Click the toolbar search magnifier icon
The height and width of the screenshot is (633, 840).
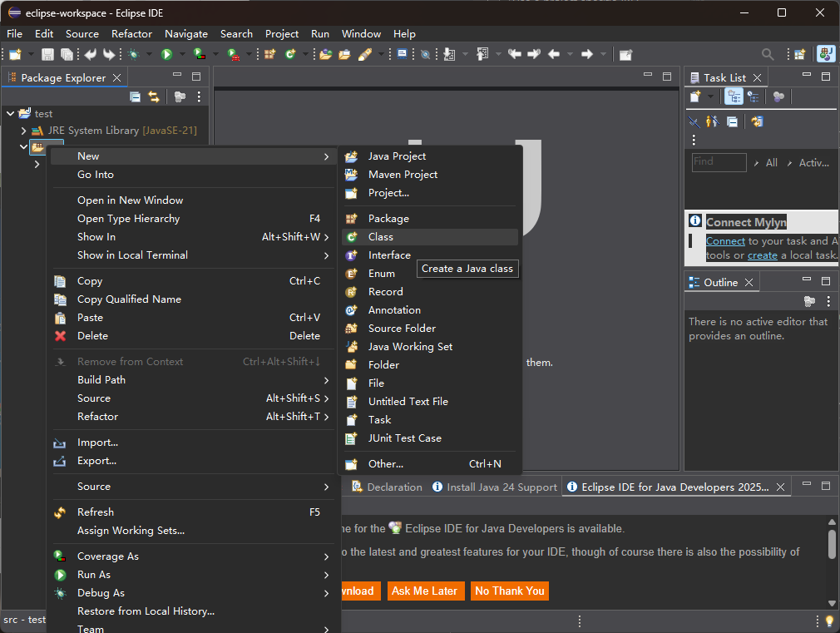point(767,54)
